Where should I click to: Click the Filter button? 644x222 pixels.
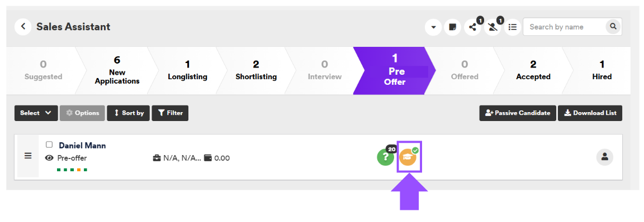170,113
